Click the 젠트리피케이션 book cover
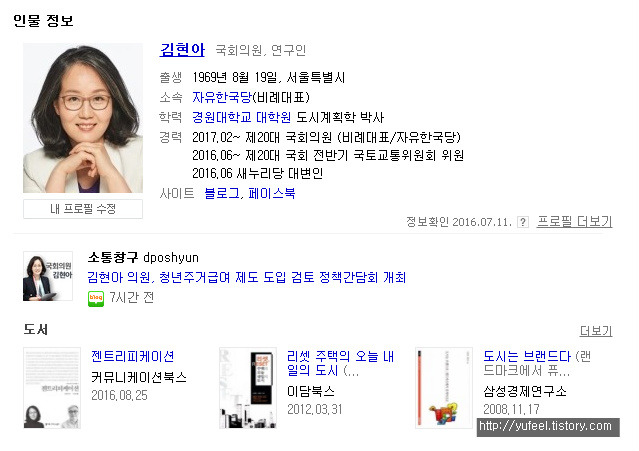The width and height of the screenshot is (639, 451). point(52,387)
